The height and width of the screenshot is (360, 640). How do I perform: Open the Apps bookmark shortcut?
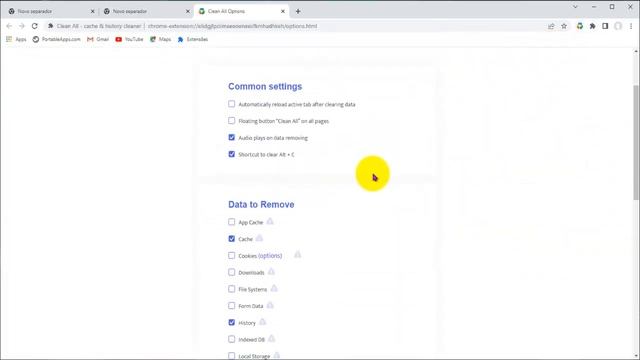coord(16,39)
